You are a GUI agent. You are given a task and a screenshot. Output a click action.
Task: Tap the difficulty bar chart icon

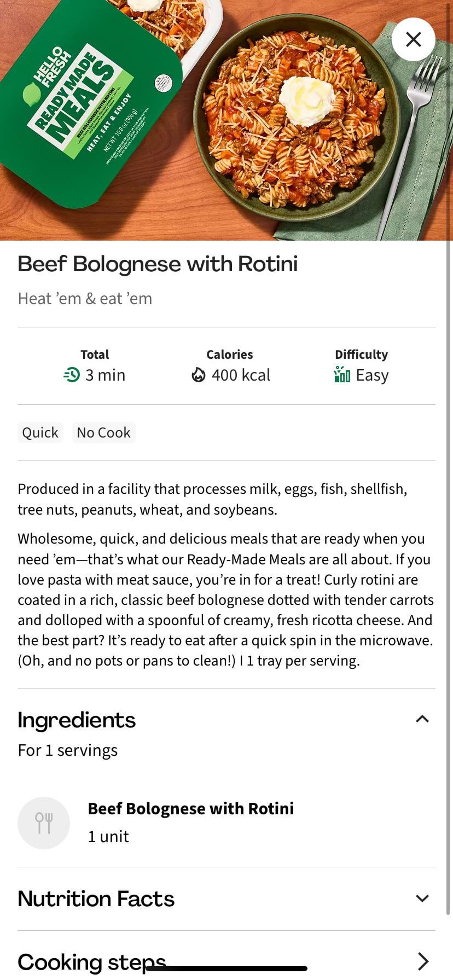(342, 375)
